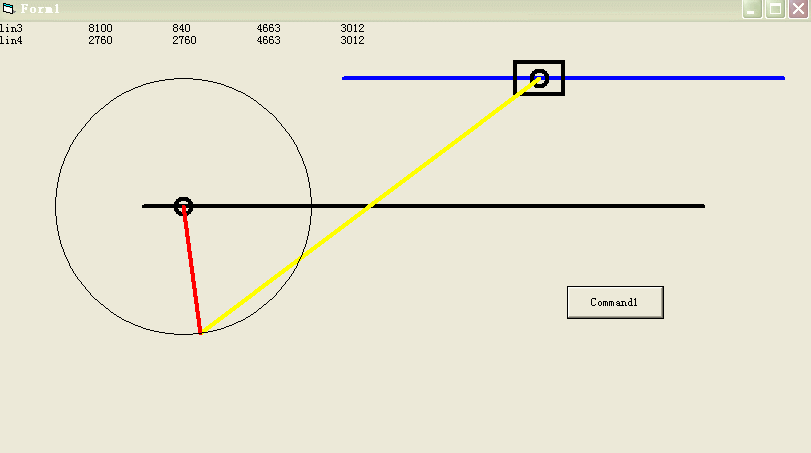Image resolution: width=811 pixels, height=453 pixels.
Task: Click the Command1 button
Action: [x=614, y=302]
